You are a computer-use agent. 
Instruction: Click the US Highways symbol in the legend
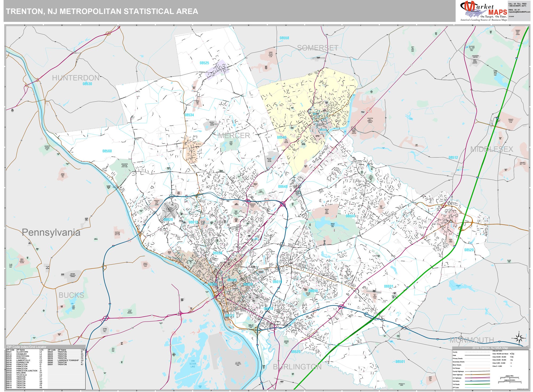pos(478,378)
